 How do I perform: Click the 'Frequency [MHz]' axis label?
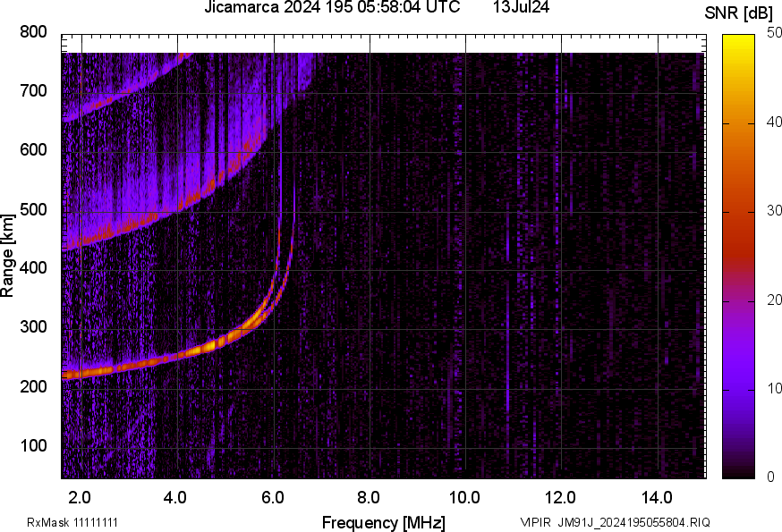pyautogui.click(x=384, y=522)
